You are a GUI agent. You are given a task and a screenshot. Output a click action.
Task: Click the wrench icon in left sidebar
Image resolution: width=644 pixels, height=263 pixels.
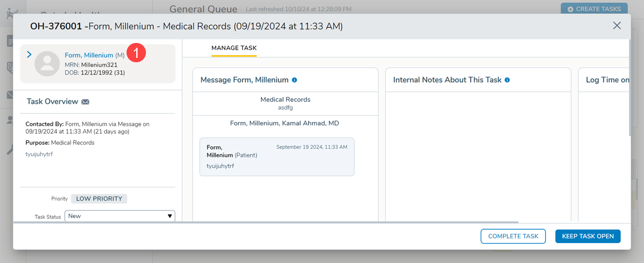(x=10, y=150)
